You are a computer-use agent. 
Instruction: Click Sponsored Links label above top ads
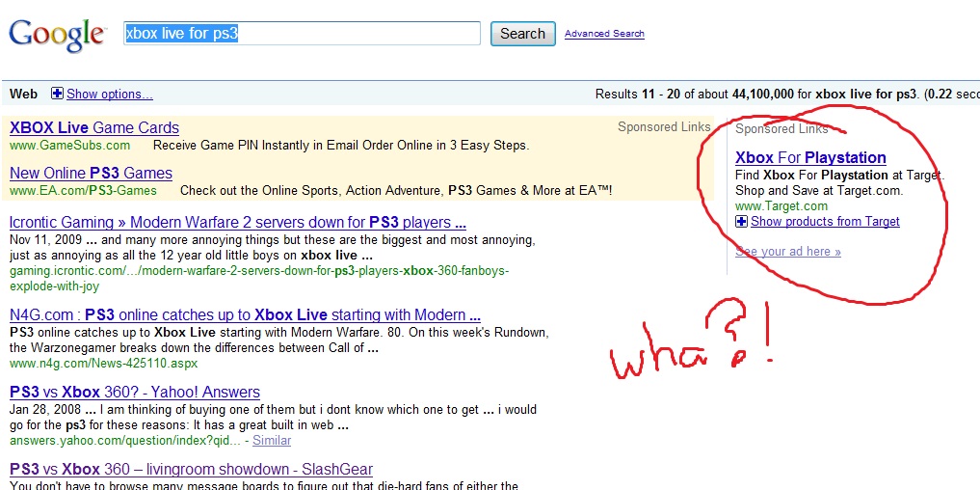point(664,127)
